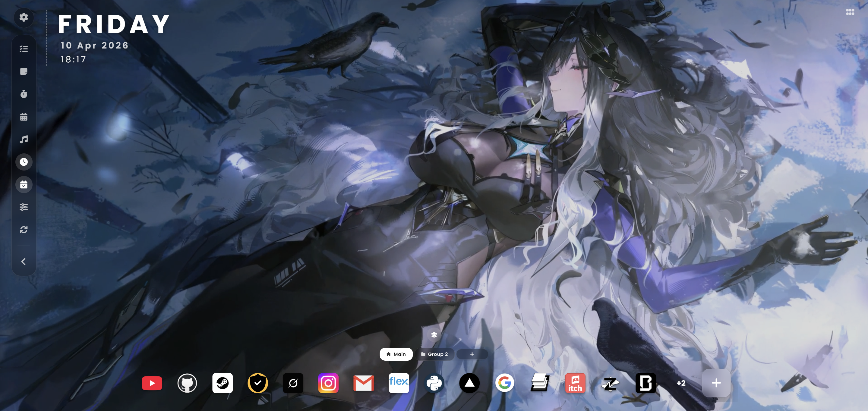Click the refresh sync sidebar icon
Screen dimensions: 868x411
(x=24, y=230)
